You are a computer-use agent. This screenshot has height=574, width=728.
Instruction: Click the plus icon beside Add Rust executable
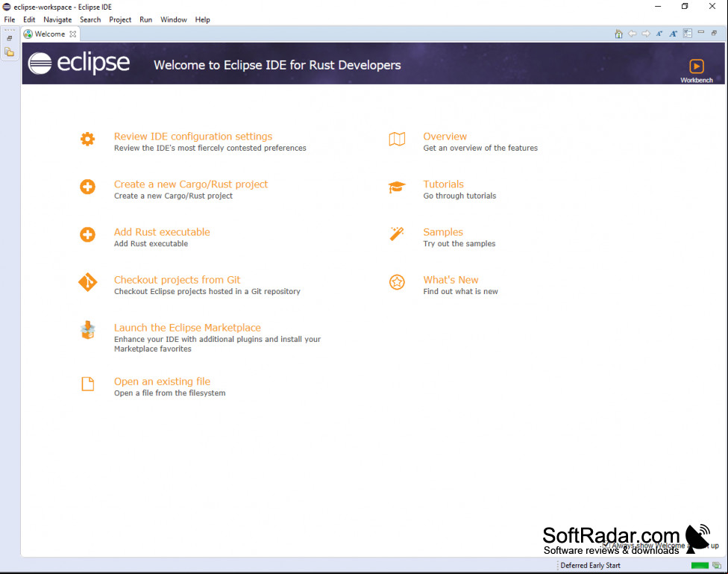pos(87,234)
